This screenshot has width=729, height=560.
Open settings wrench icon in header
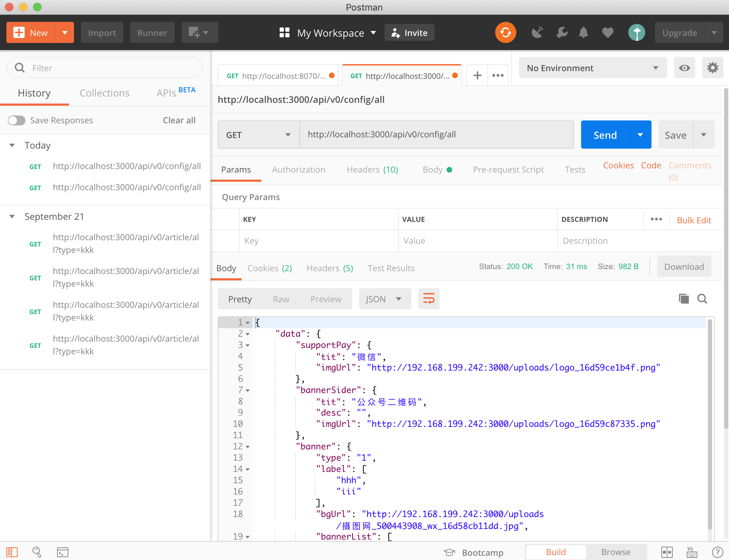click(x=562, y=32)
